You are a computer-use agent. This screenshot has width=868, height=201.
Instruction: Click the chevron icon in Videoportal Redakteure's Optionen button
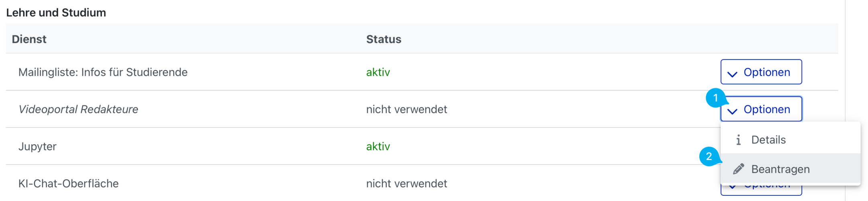732,111
